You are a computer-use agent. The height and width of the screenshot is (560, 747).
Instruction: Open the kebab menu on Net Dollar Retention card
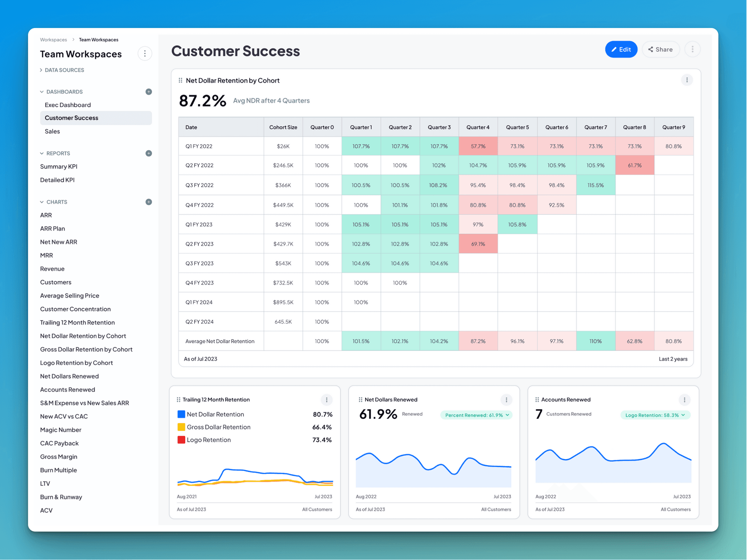tap(687, 80)
